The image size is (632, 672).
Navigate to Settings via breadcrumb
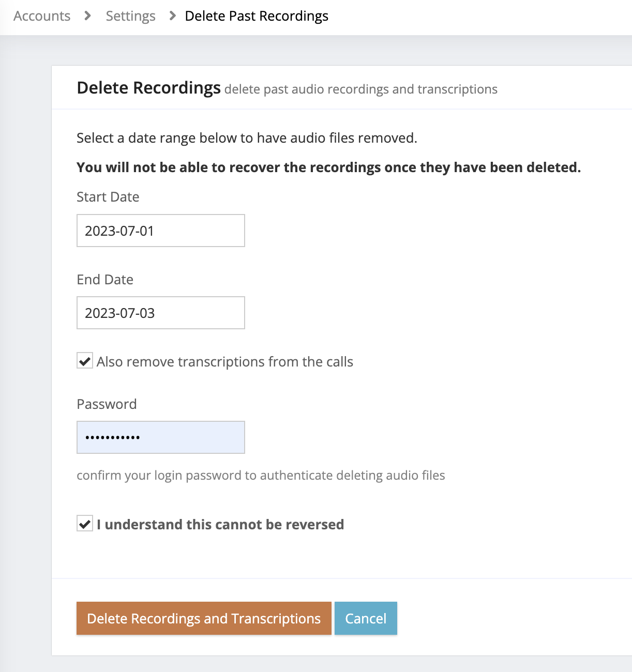(130, 16)
